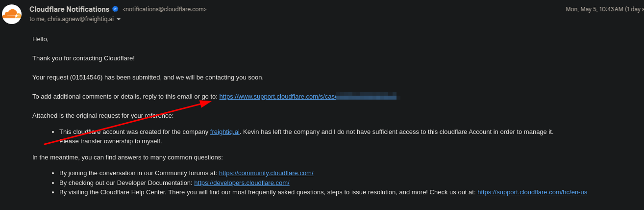Expand recipient details arrow beside chris.agnew@freightiq.ai
This screenshot has height=210, width=644.
tap(119, 19)
